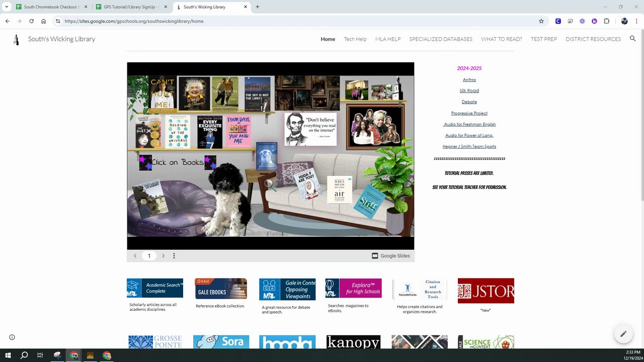The height and width of the screenshot is (362, 644).
Task: Open the browser profile avatar
Action: point(624,21)
